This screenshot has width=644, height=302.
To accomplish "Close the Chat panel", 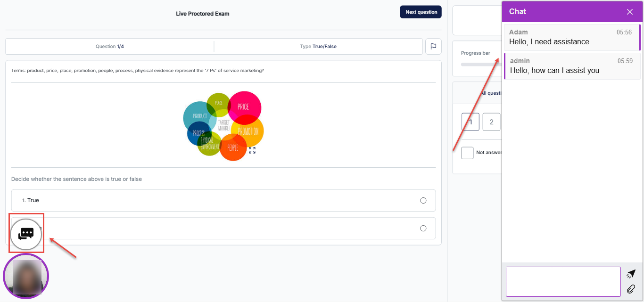I will click(629, 12).
